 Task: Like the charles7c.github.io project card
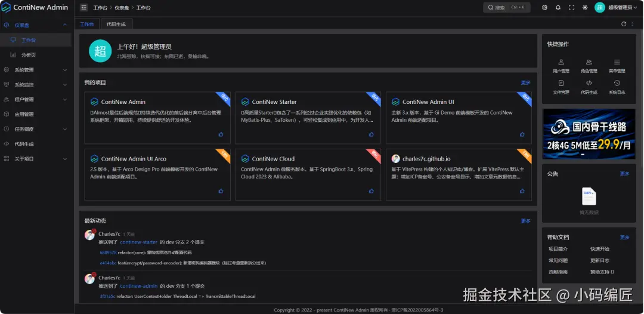click(522, 190)
